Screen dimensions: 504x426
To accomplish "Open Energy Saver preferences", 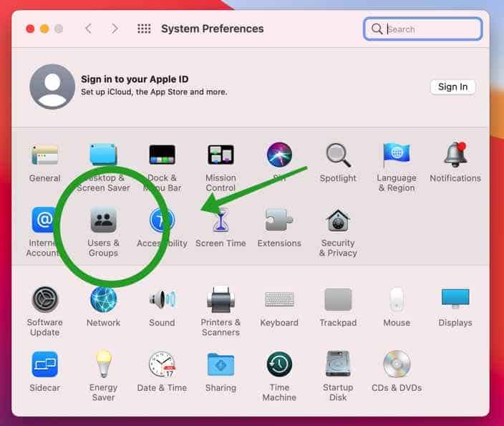I will pos(103,364).
